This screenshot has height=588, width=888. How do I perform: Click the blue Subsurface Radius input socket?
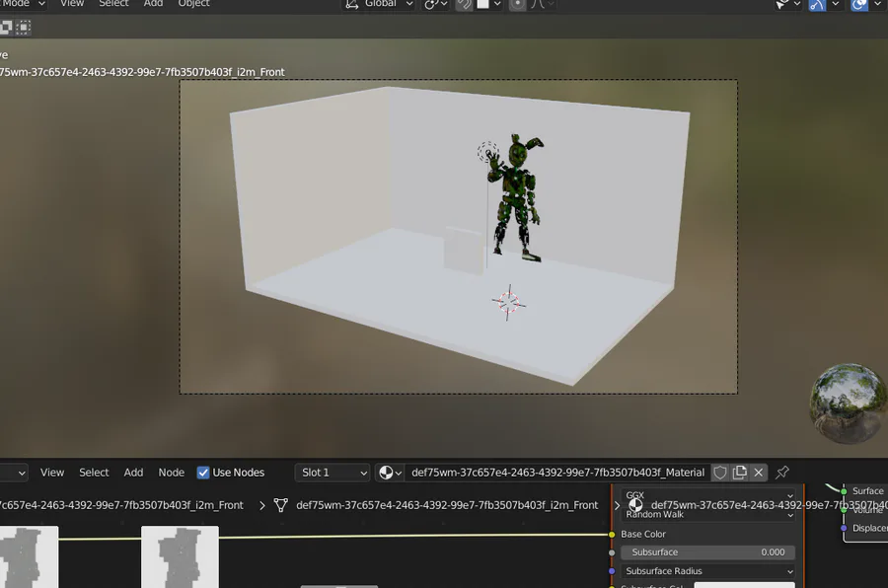[612, 571]
